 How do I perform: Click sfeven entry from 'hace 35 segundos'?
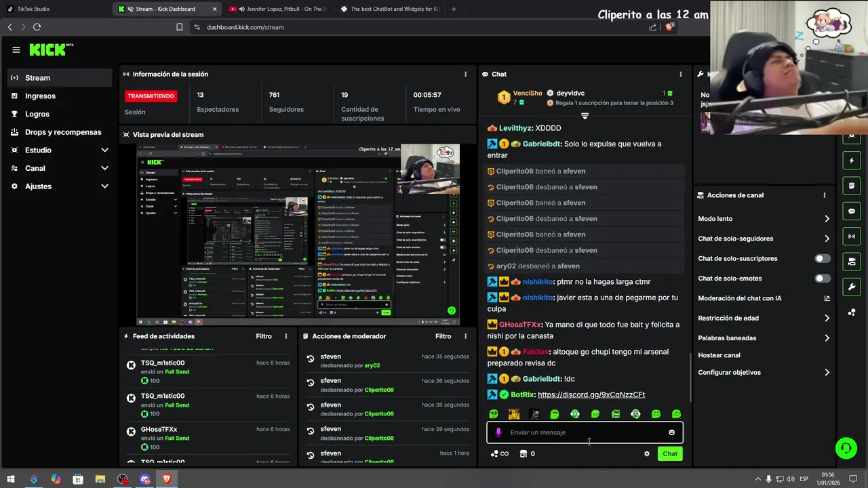pos(387,361)
